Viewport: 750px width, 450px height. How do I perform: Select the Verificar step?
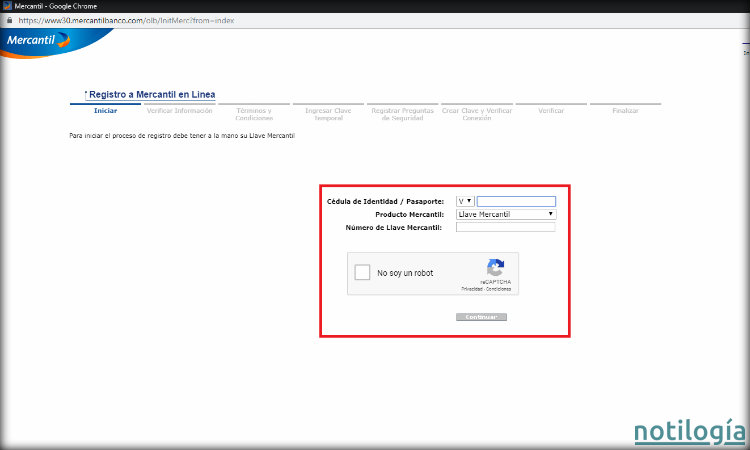551,110
